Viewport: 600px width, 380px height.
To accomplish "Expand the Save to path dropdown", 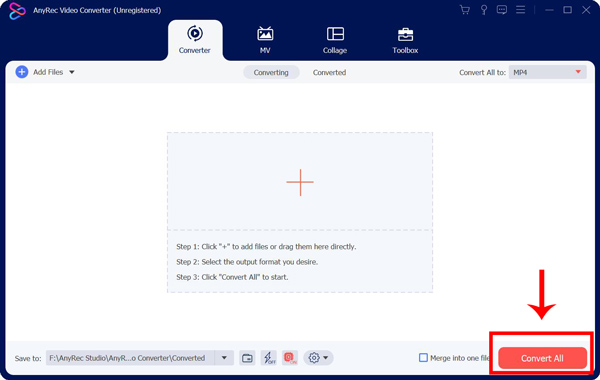I will click(x=224, y=358).
